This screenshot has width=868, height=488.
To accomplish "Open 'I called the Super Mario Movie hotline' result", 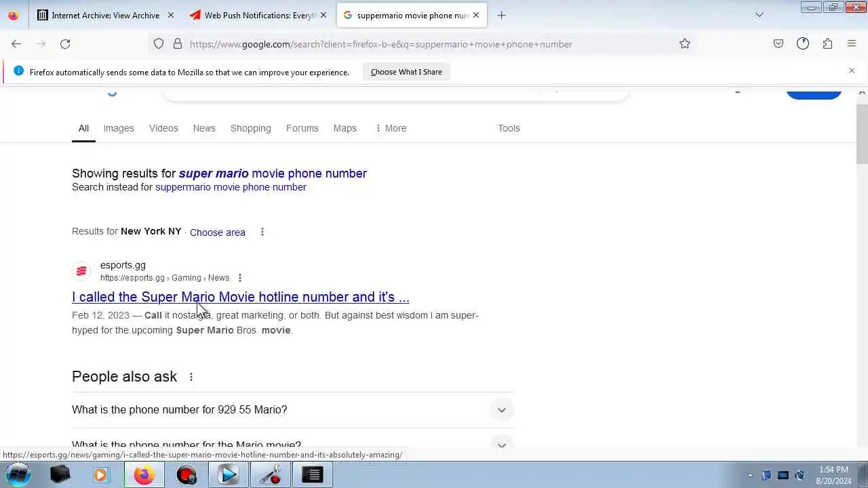I will (x=241, y=297).
